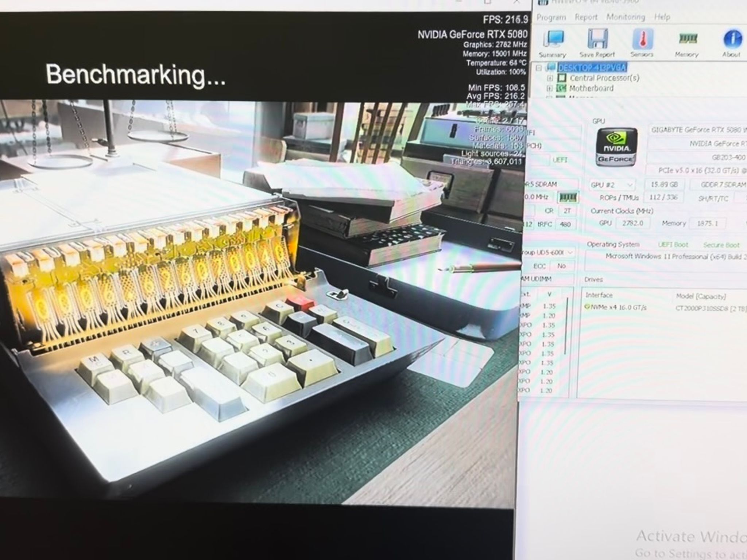
Task: Open the Help menu
Action: click(662, 17)
